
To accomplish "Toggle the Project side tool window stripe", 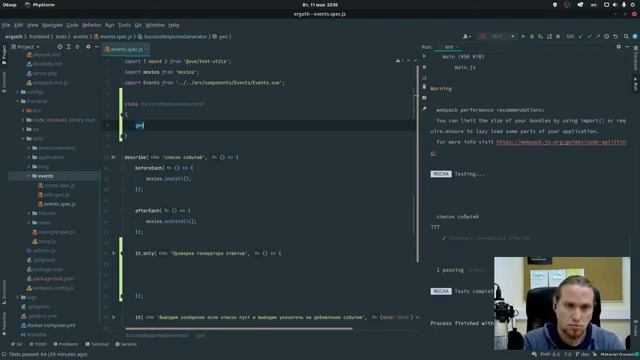I will pyautogui.click(x=4, y=55).
